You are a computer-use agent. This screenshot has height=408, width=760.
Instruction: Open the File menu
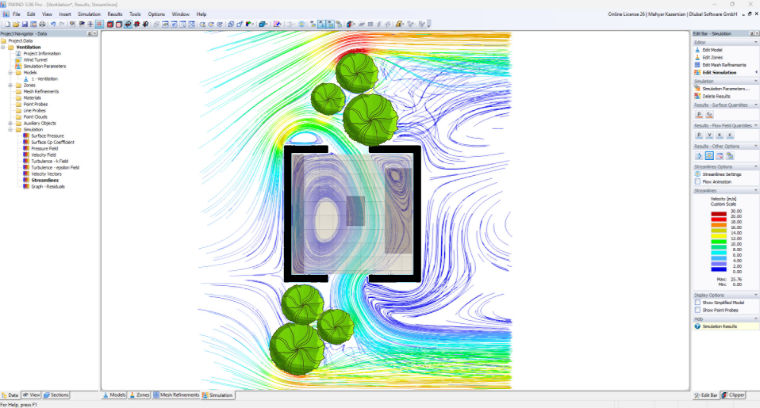16,14
